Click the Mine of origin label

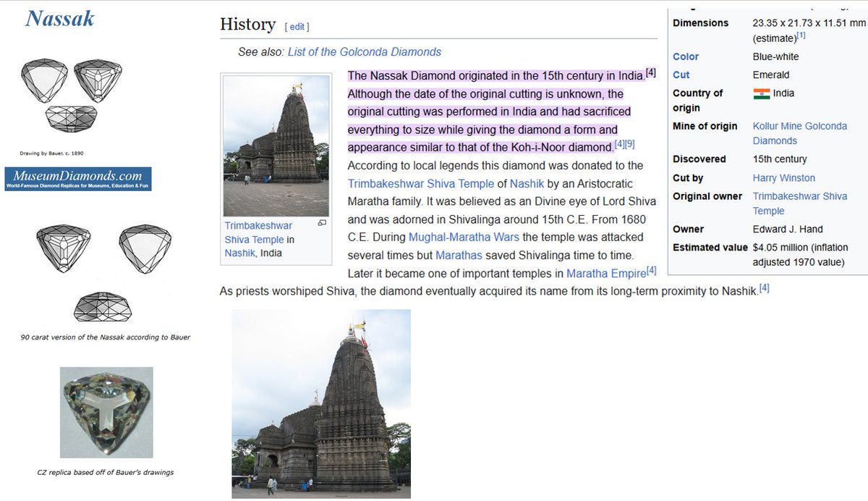click(x=705, y=126)
